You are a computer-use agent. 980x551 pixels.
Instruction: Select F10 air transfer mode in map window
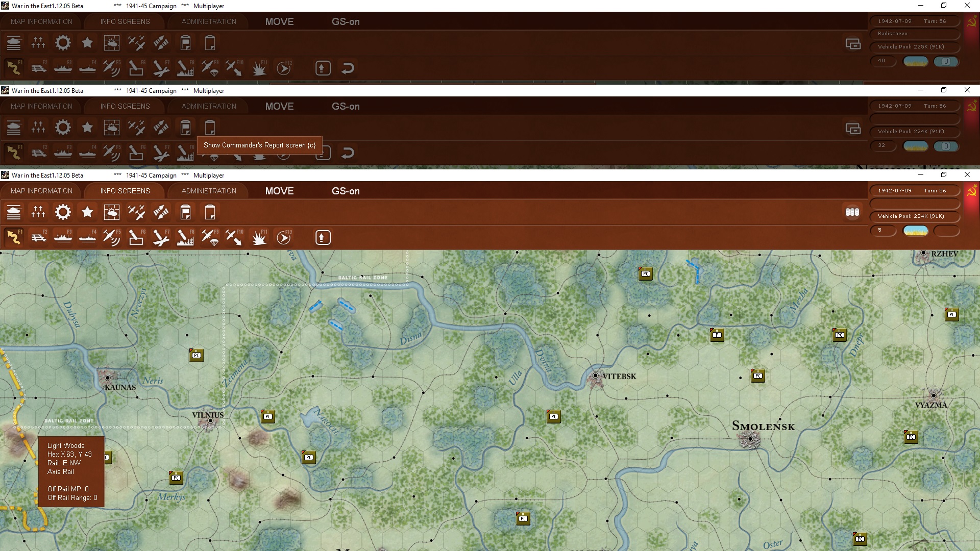(x=234, y=237)
